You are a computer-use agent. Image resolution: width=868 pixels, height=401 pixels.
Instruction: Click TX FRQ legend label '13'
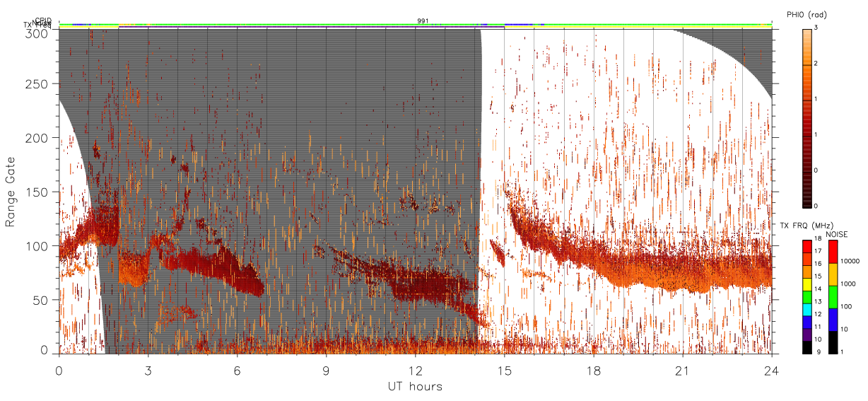click(819, 301)
